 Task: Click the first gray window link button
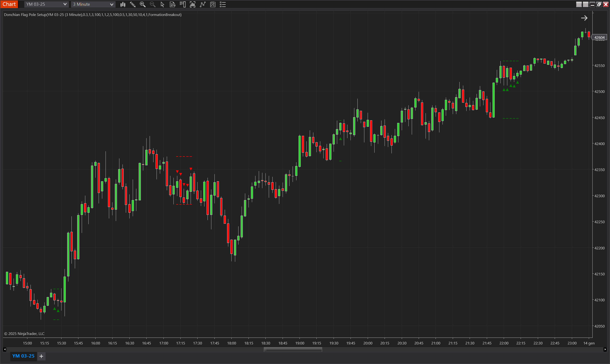click(579, 5)
